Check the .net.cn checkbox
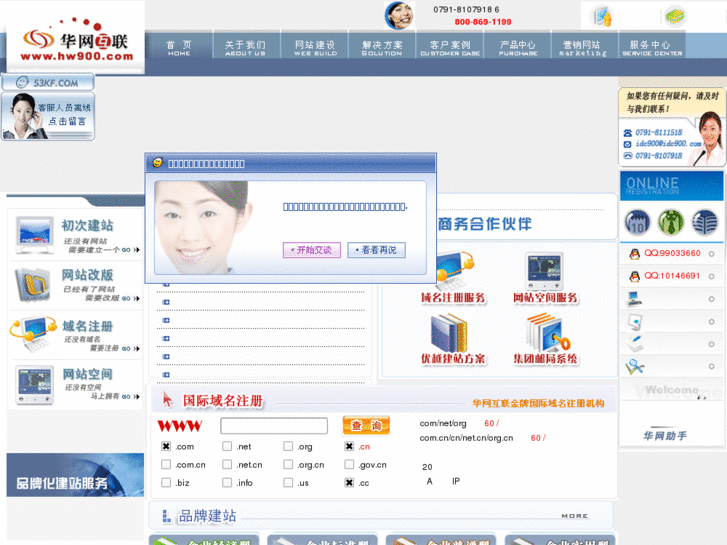Image resolution: width=727 pixels, height=545 pixels. point(227,464)
